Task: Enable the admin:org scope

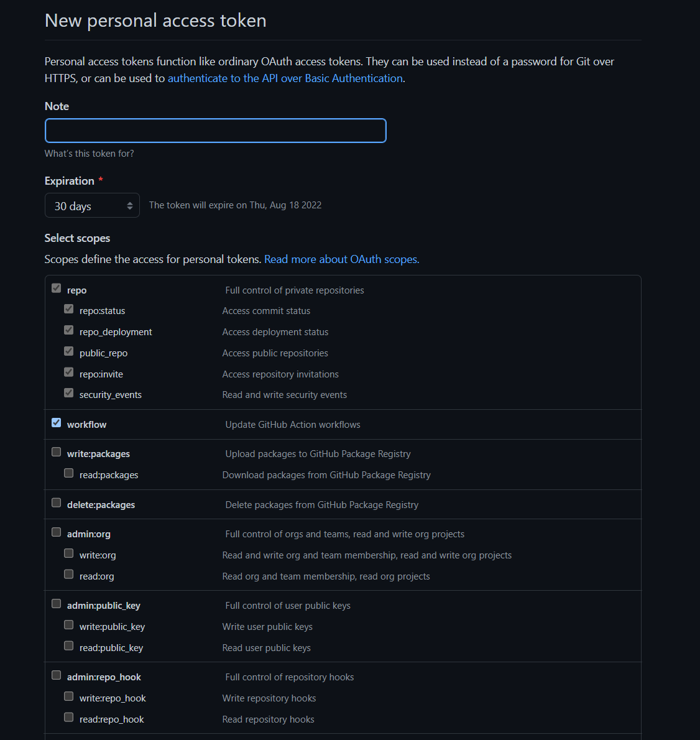Action: pyautogui.click(x=56, y=532)
